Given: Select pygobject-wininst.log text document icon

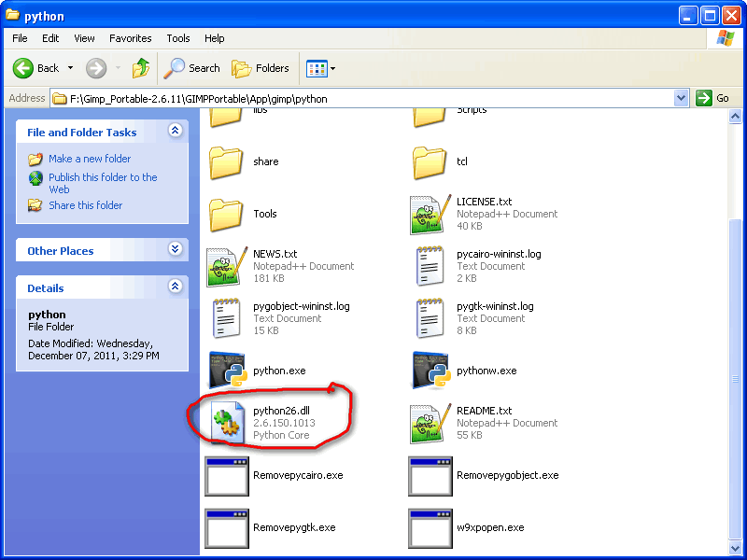Looking at the screenshot, I should [226, 318].
